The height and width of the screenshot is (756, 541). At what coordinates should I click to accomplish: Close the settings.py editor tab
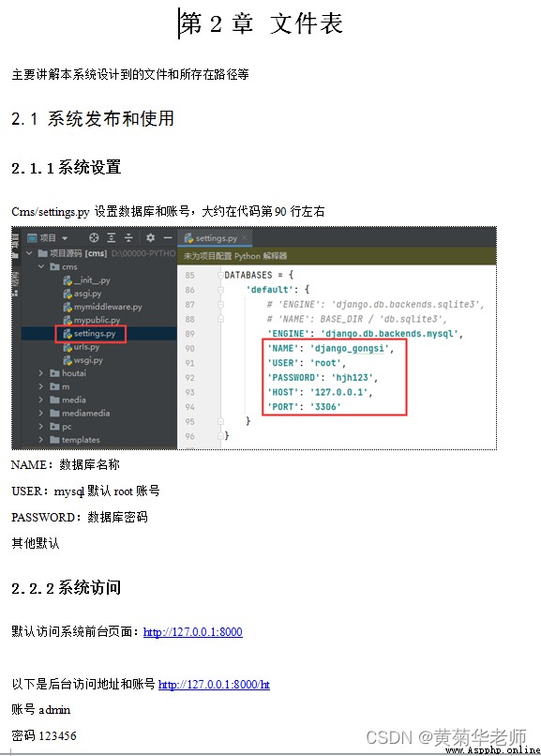(244, 237)
